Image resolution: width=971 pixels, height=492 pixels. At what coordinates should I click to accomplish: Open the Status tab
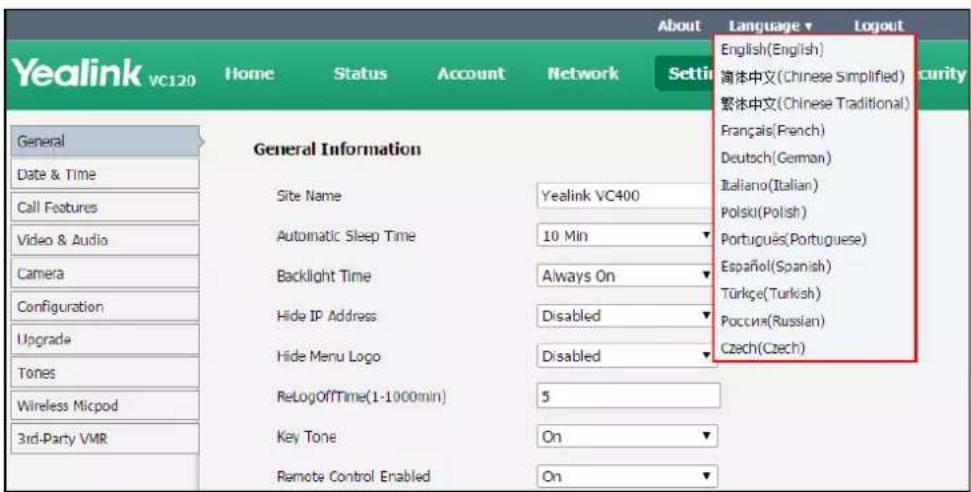point(360,74)
